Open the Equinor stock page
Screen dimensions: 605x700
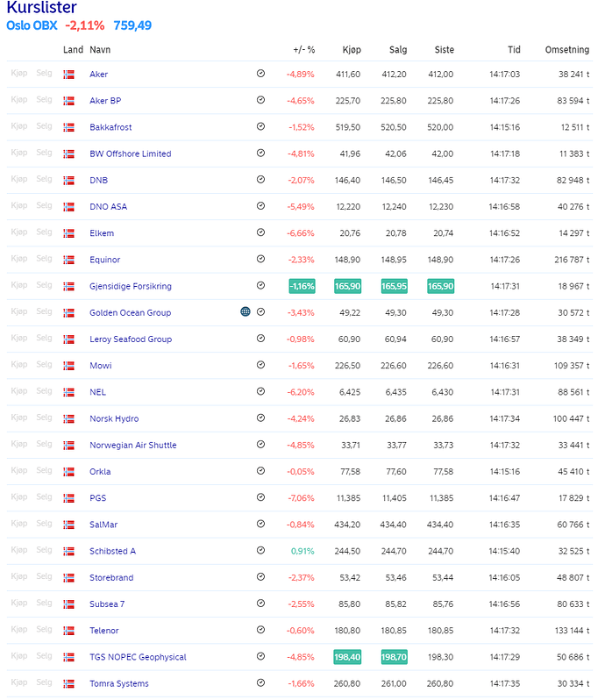(x=105, y=260)
